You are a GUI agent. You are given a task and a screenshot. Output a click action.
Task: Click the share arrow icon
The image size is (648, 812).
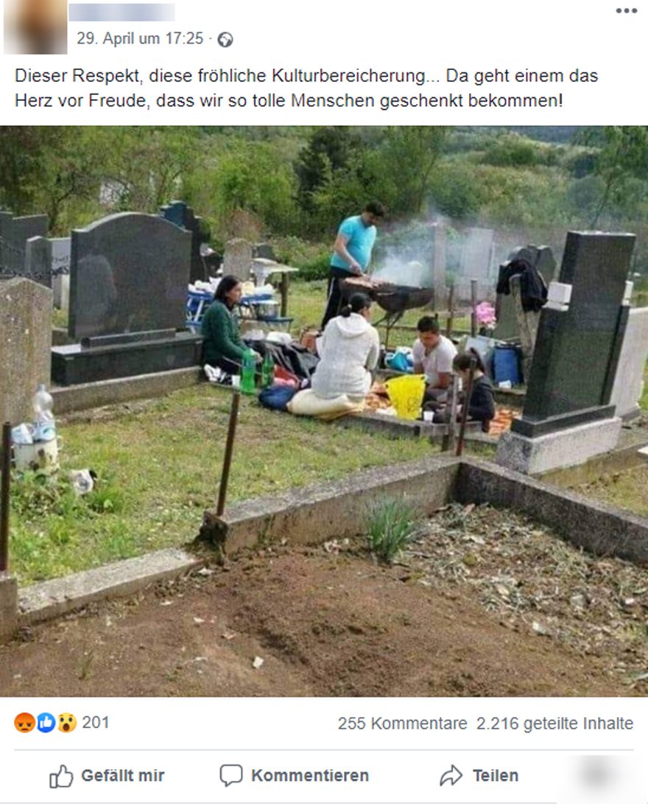451,775
